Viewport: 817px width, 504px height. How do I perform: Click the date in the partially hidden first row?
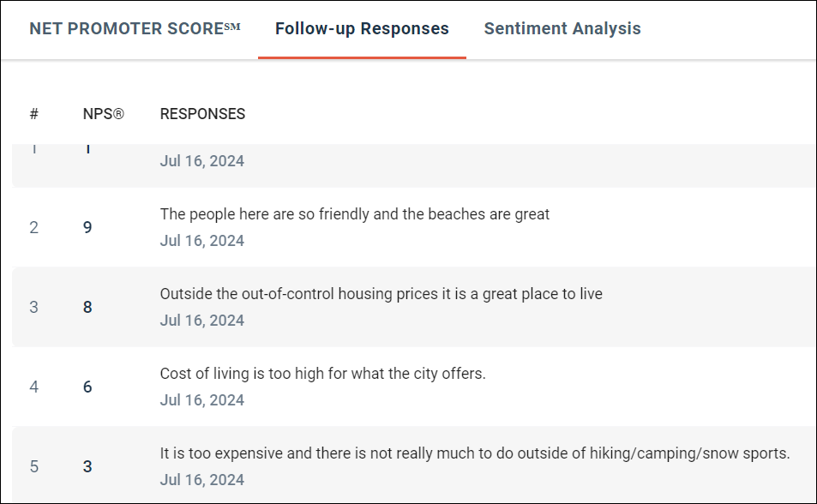click(202, 161)
